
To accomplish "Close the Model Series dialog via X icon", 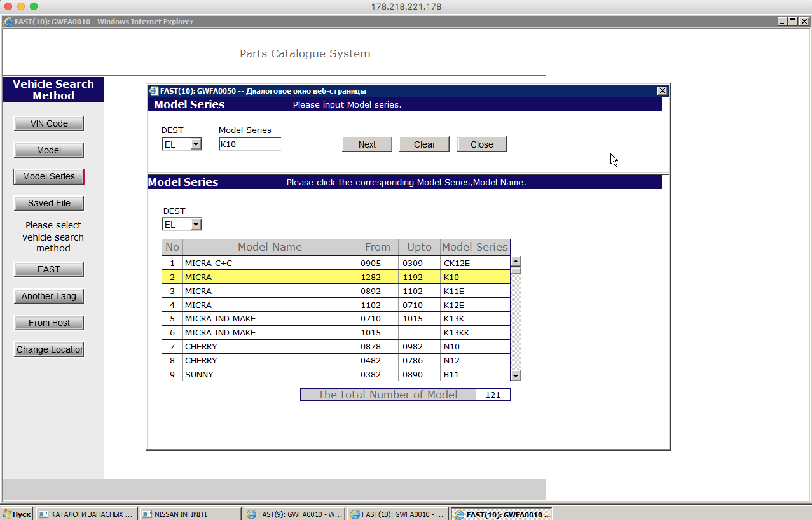I will coord(662,91).
